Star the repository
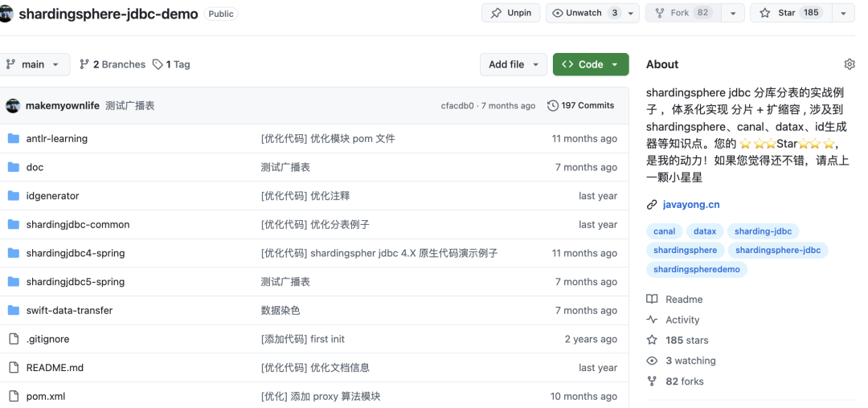This screenshot has width=868, height=408. click(x=790, y=13)
